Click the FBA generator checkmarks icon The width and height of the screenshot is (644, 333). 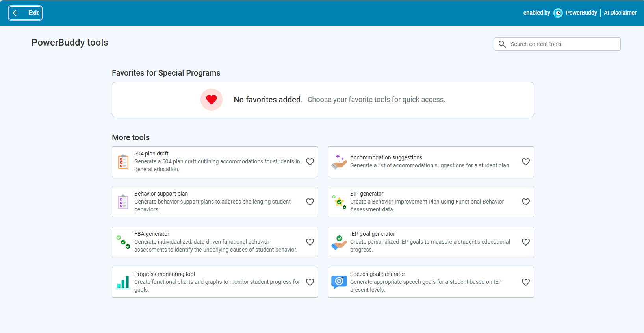[x=123, y=242]
